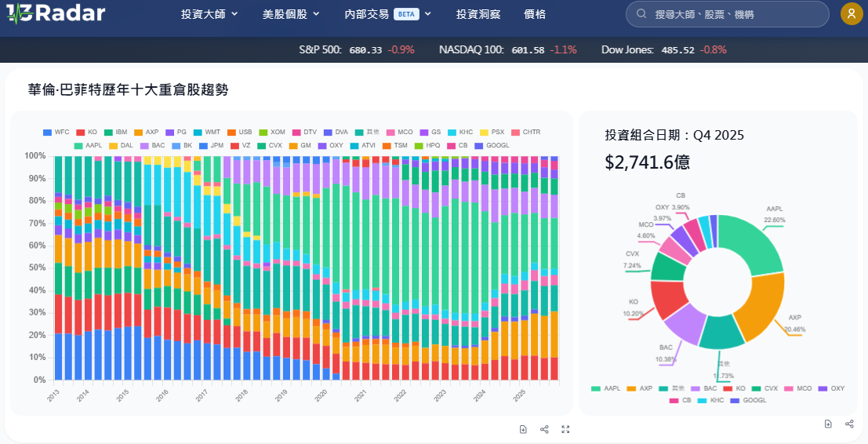Image resolution: width=868 pixels, height=444 pixels.
Task: Hide KHC series in bar chart legend
Action: [460, 133]
